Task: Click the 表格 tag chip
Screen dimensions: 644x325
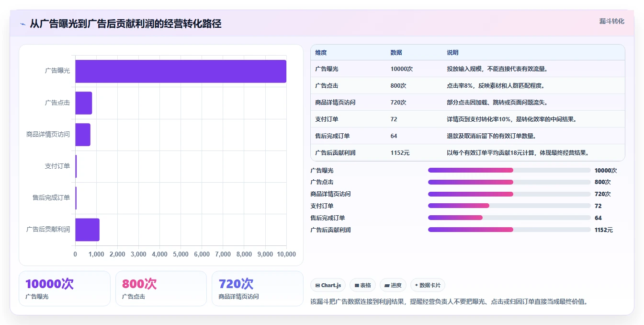Action: point(363,285)
